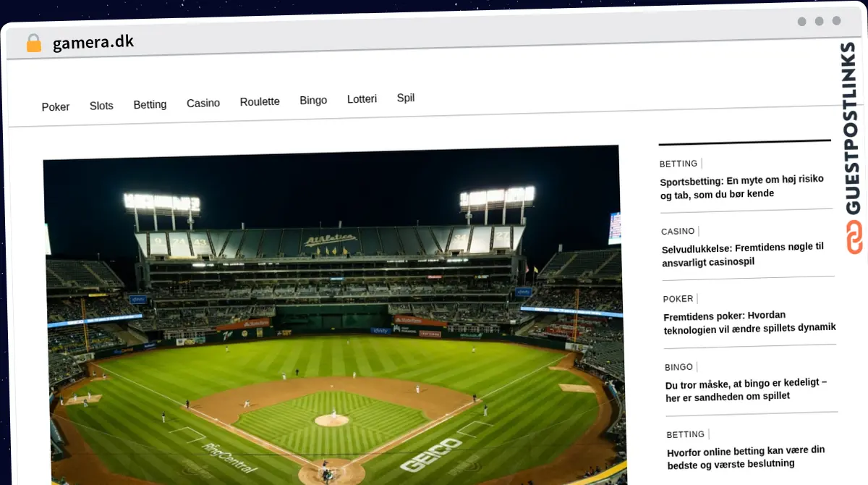Screen dimensions: 868x485
Task: Open the Slots menu item
Action: [x=101, y=106]
